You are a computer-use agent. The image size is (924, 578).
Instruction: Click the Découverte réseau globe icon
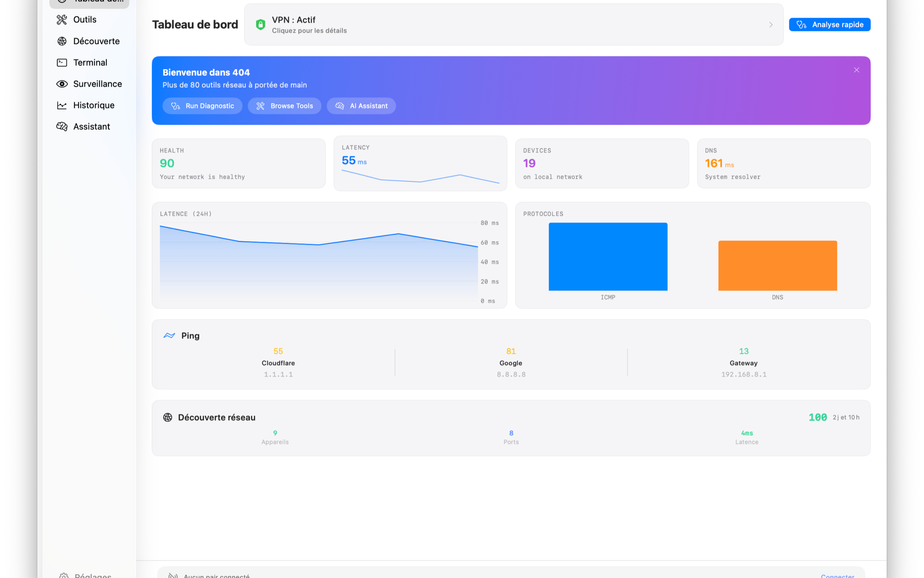(167, 417)
